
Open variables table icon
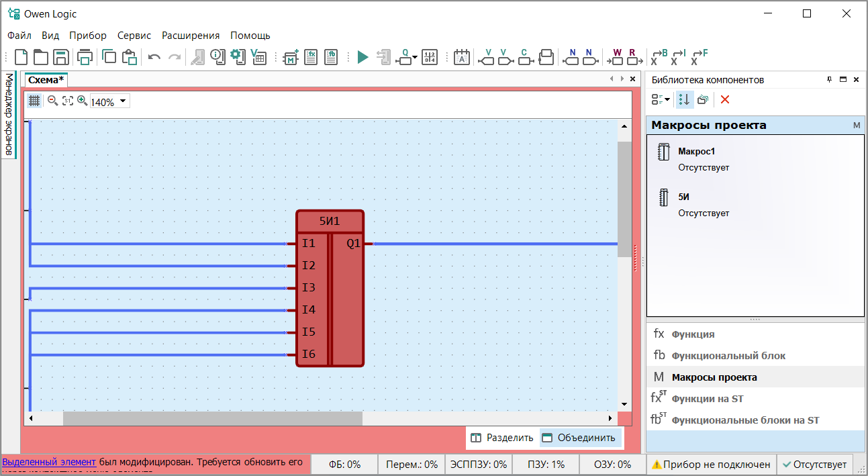[x=258, y=58]
